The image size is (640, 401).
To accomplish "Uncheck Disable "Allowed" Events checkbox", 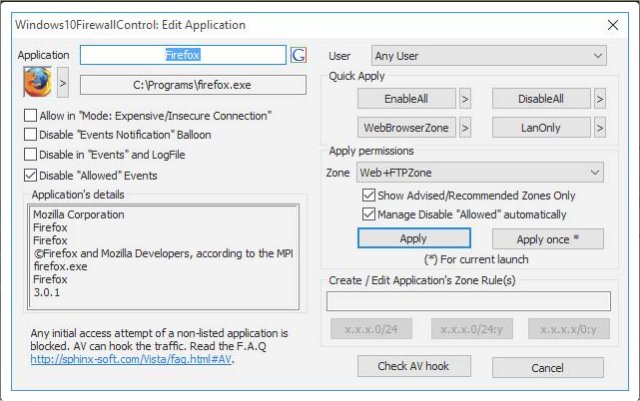I will [x=31, y=175].
